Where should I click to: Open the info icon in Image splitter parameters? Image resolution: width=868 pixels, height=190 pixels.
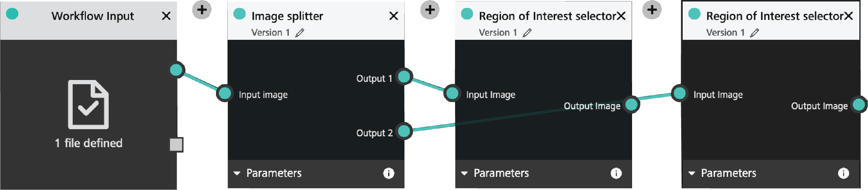coord(389,173)
